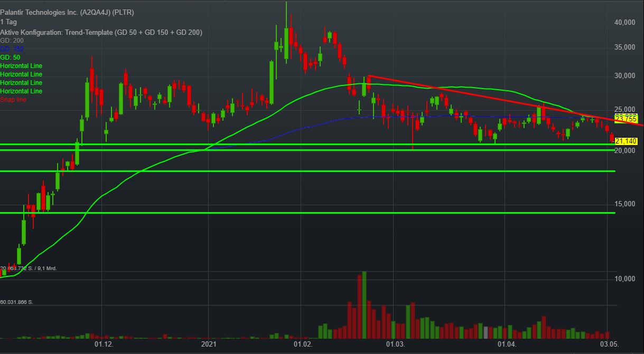Screen dimensions: 644x354
Task: Select the 'GD: 200' indicator legend
Action: pyautogui.click(x=12, y=41)
